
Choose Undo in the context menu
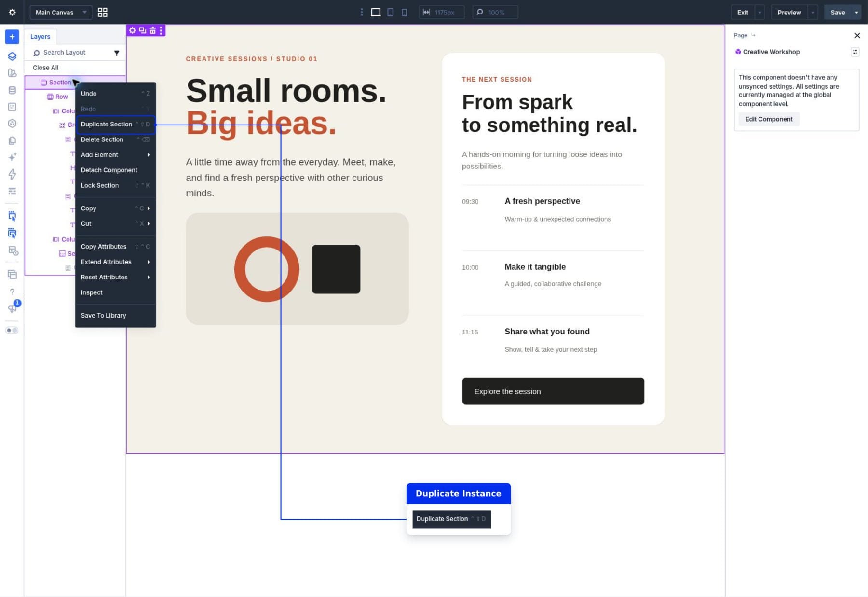[x=115, y=94]
